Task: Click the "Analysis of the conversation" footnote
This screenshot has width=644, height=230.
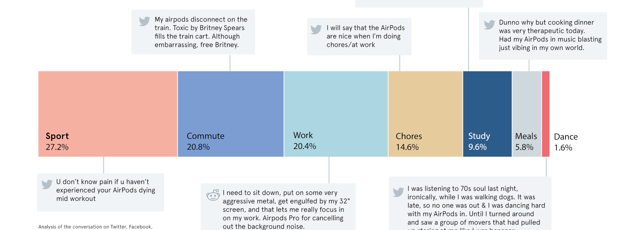Action: tap(95, 227)
